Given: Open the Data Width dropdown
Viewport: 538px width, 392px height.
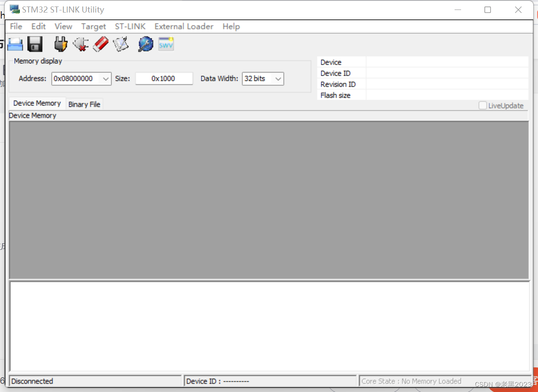Looking at the screenshot, I should [x=263, y=79].
